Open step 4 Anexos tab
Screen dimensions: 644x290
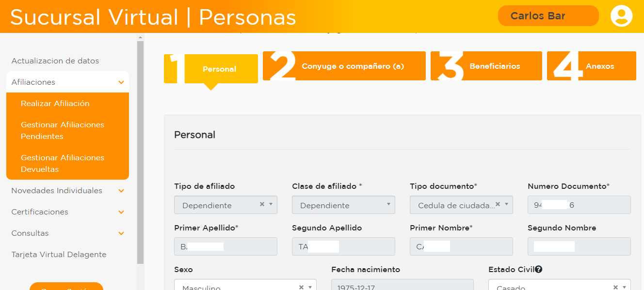592,66
